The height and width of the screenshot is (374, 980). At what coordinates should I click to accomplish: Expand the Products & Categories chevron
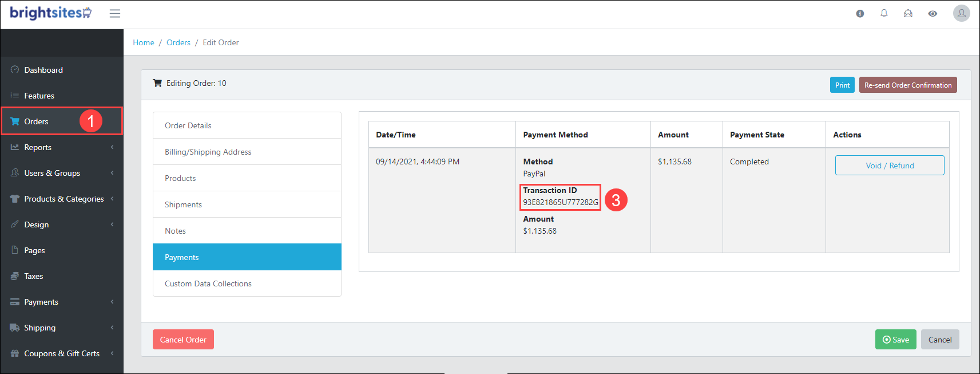tap(112, 199)
